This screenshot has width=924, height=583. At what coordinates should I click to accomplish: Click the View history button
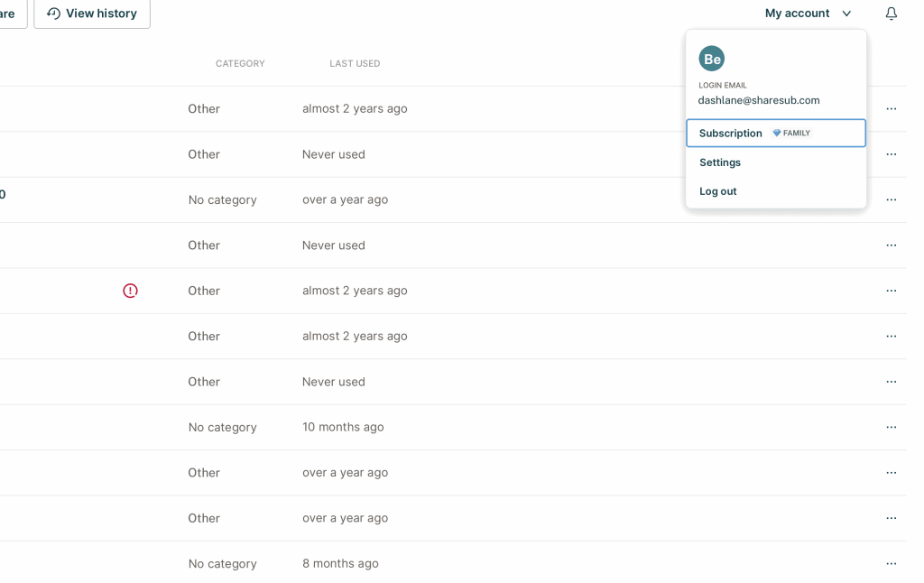pyautogui.click(x=92, y=14)
